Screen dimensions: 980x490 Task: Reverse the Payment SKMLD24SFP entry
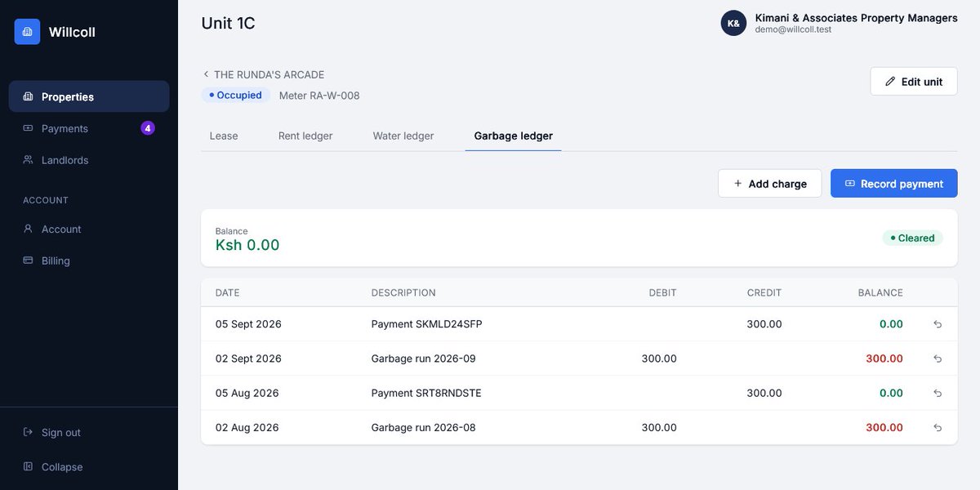(x=938, y=324)
